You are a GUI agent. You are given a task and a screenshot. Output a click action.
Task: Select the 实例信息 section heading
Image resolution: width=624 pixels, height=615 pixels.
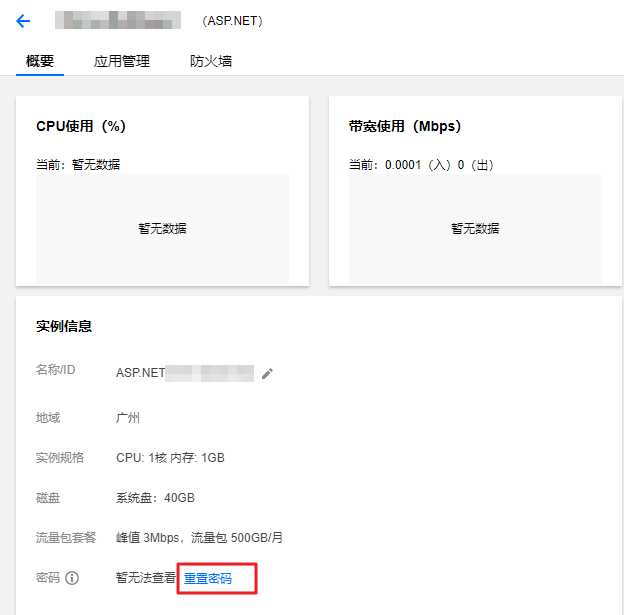[64, 326]
